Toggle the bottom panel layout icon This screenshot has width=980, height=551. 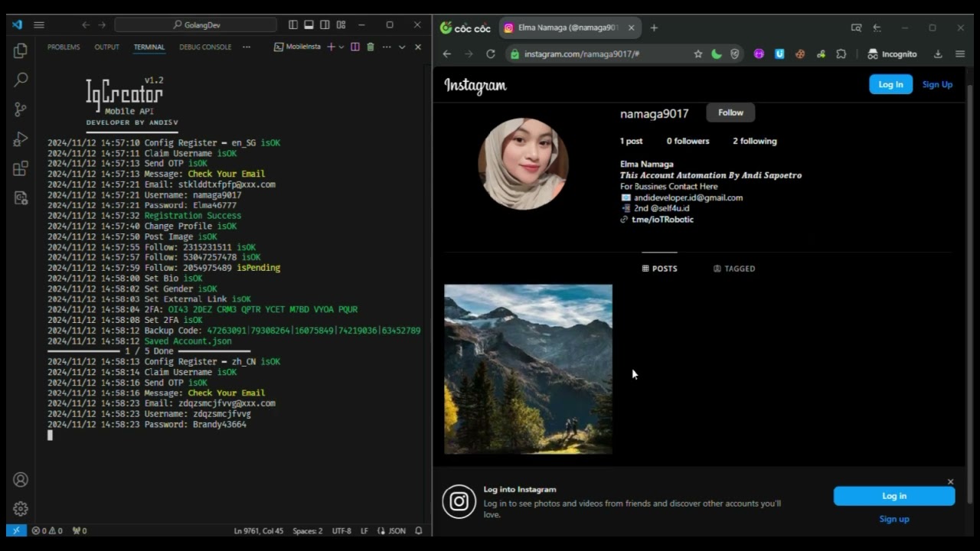(309, 24)
